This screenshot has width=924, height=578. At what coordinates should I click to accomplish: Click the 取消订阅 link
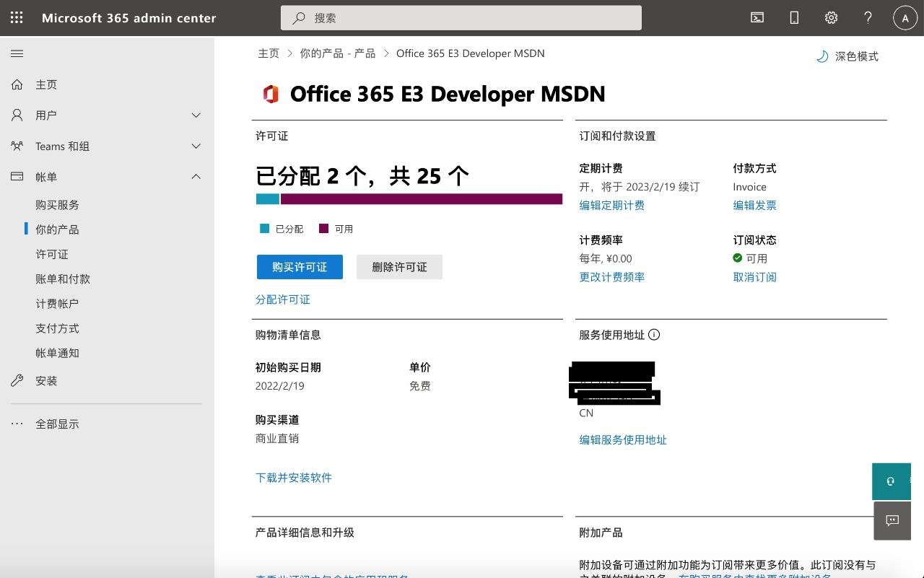point(754,277)
